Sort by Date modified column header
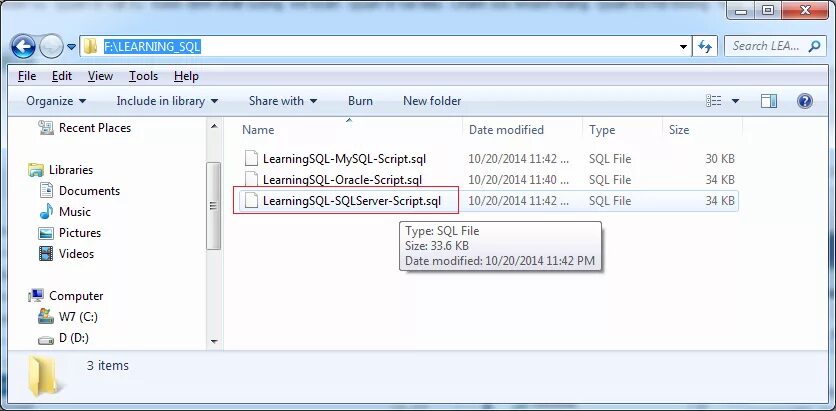The image size is (836, 411). click(x=506, y=130)
